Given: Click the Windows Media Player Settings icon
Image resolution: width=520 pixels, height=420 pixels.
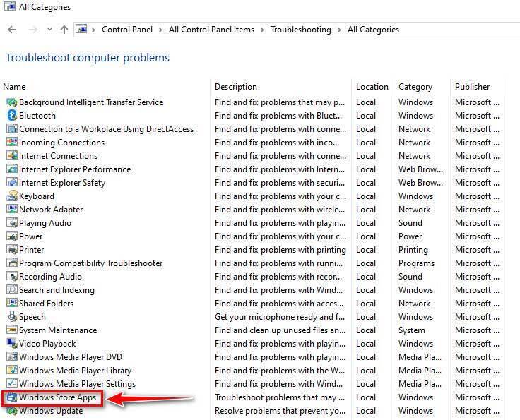Looking at the screenshot, I should pyautogui.click(x=12, y=384).
